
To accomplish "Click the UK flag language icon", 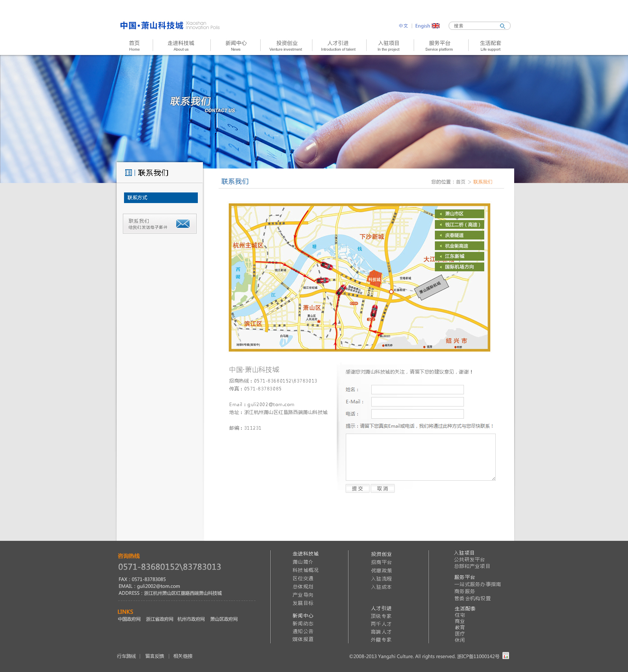I will click(x=436, y=26).
